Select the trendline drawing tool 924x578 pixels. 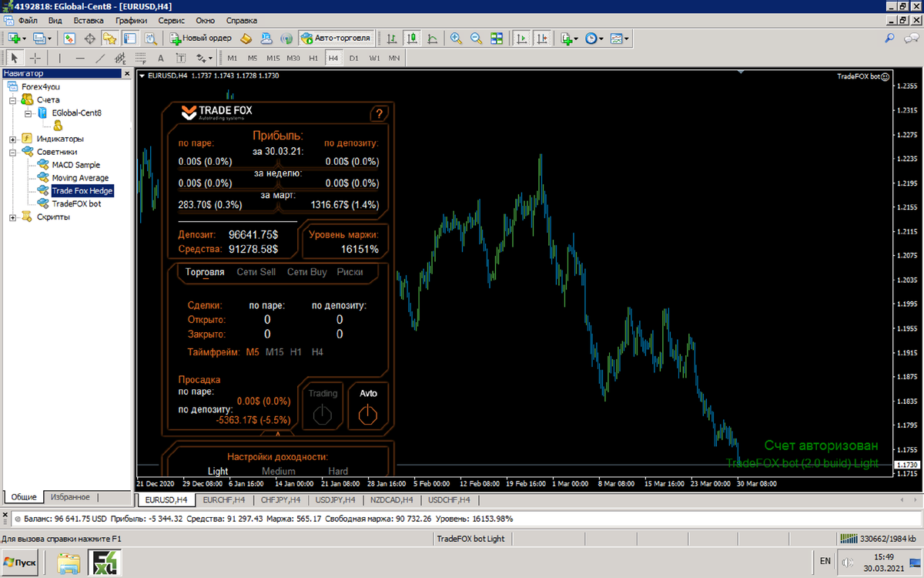tap(100, 58)
